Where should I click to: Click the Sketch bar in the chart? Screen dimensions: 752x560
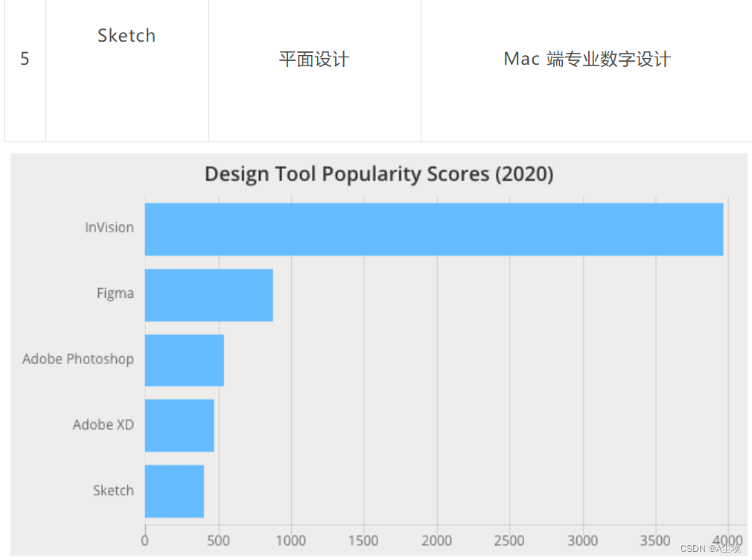(x=174, y=491)
